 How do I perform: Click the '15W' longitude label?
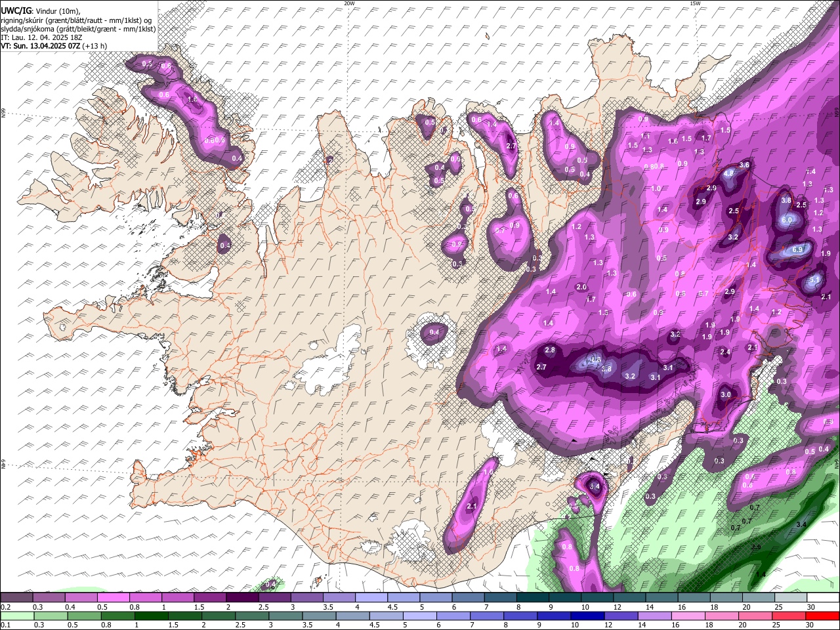(694, 3)
